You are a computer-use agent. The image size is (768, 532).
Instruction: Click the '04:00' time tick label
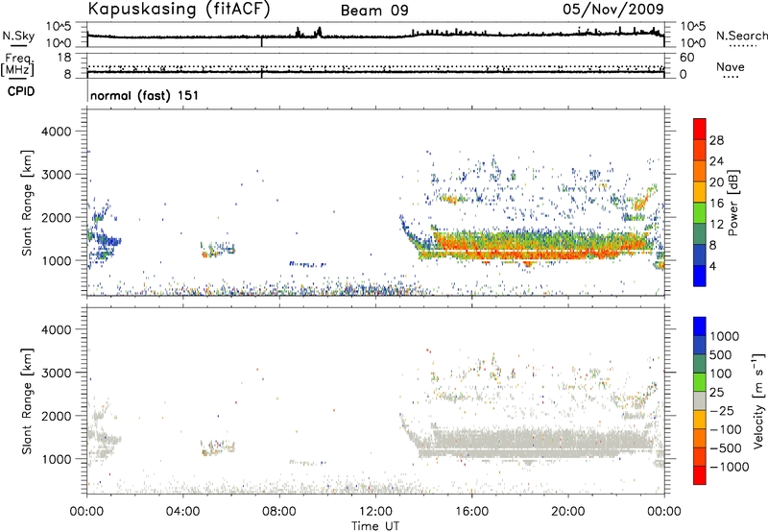coord(183,512)
